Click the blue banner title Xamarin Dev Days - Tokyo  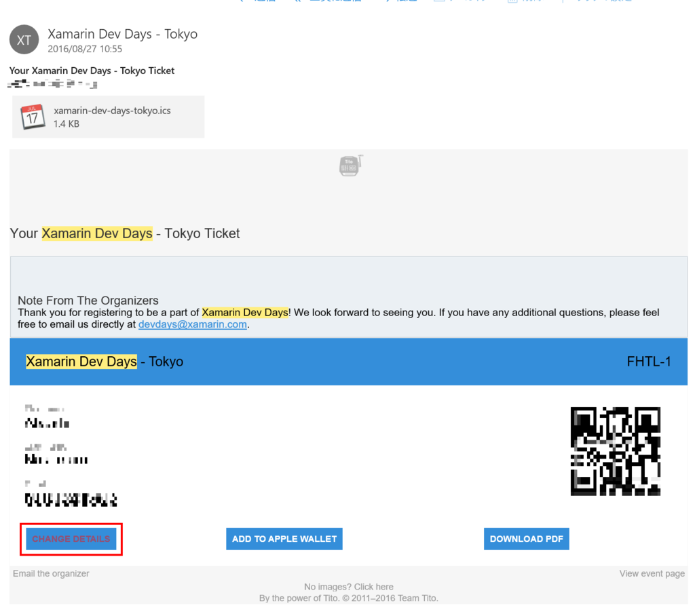[105, 362]
